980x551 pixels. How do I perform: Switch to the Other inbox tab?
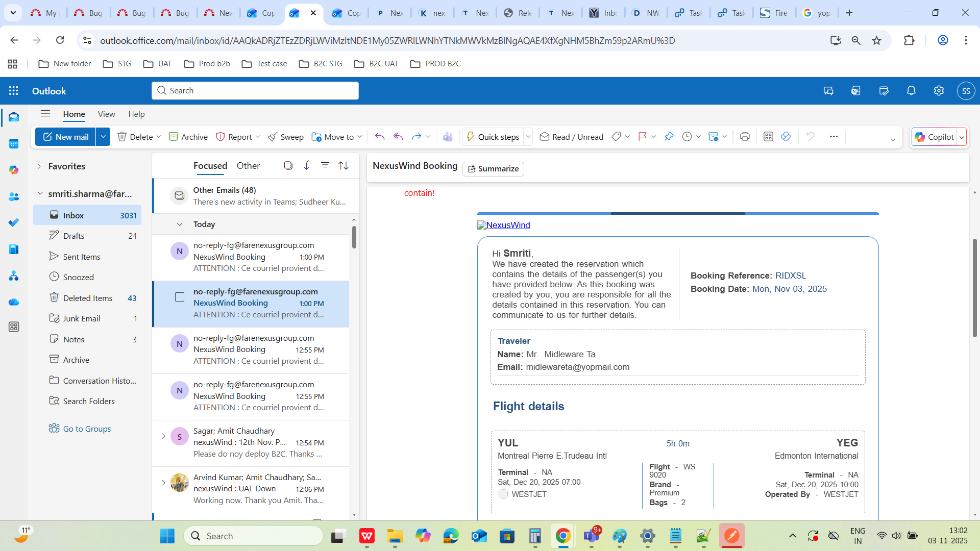point(248,166)
